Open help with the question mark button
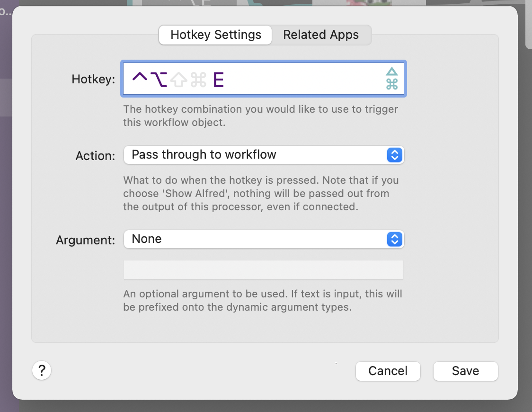 point(42,370)
